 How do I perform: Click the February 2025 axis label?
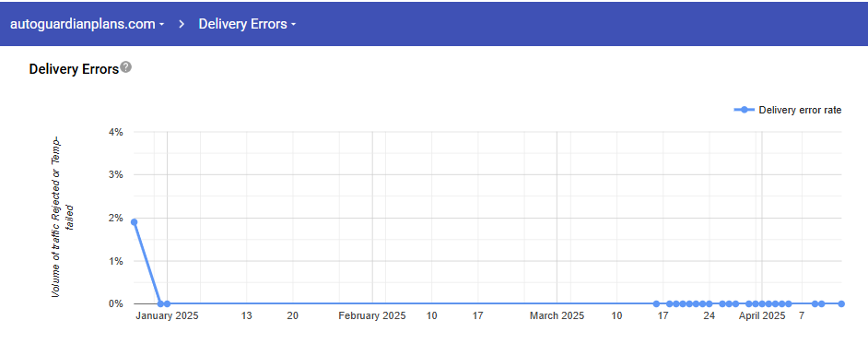[372, 316]
